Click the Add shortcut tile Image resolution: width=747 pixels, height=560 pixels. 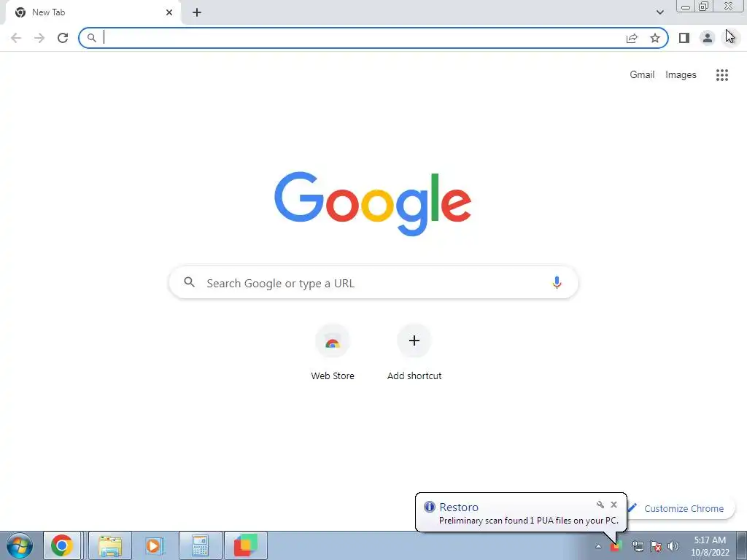[x=414, y=352]
